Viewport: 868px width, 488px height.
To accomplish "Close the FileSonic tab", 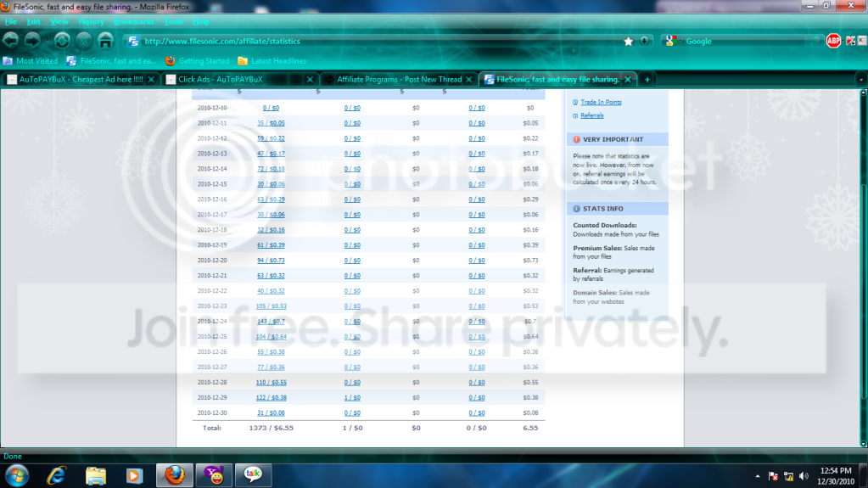I will pyautogui.click(x=628, y=79).
